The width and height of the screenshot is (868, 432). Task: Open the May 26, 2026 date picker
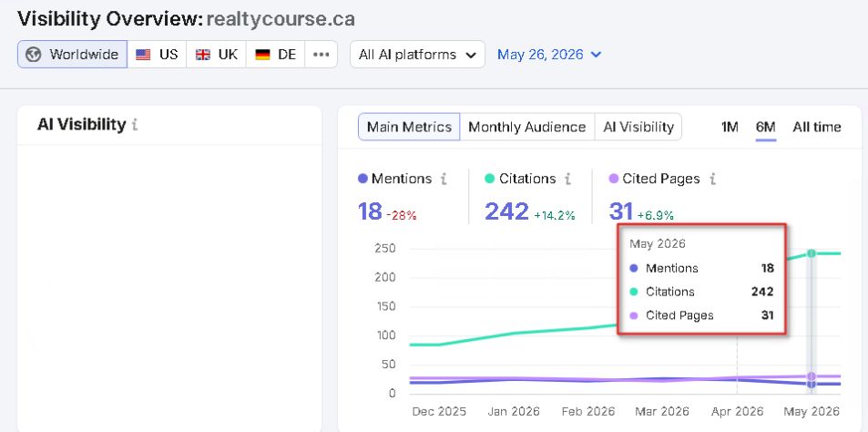click(549, 55)
